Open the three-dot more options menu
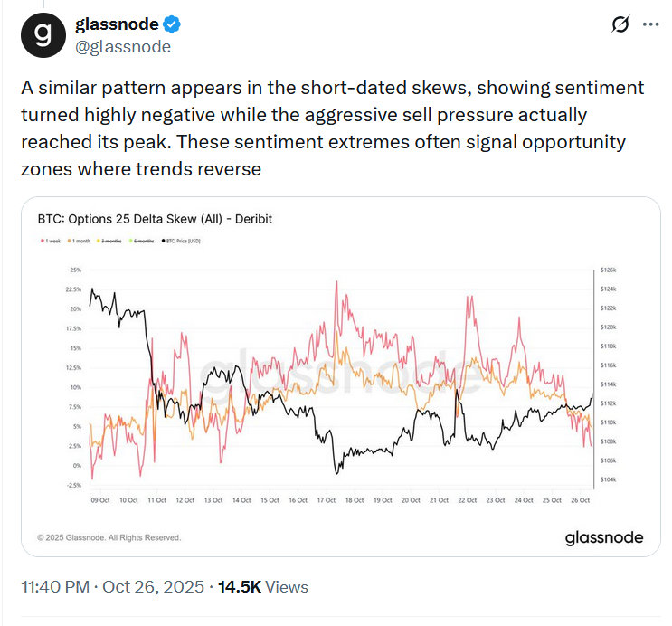Image resolution: width=672 pixels, height=626 pixels. pyautogui.click(x=650, y=25)
